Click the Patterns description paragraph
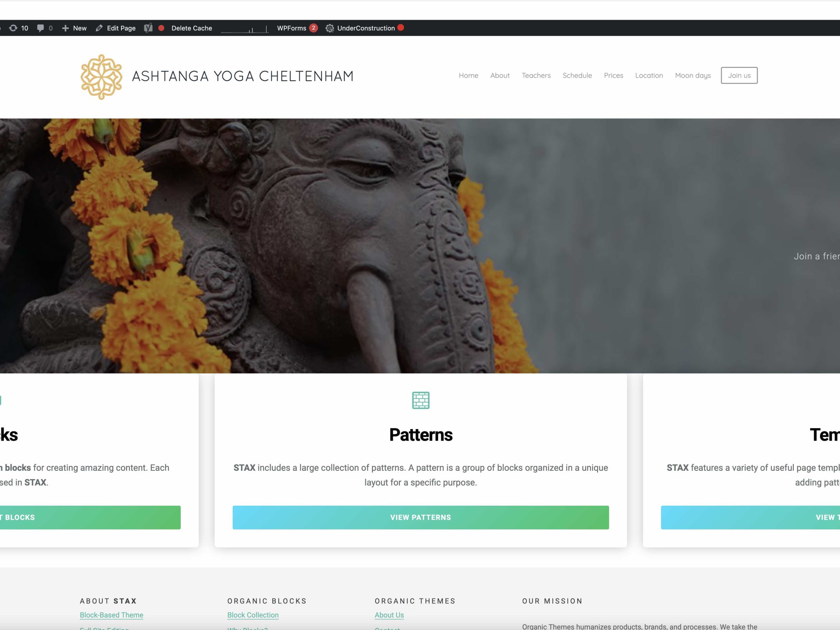This screenshot has width=840, height=630. (x=421, y=475)
